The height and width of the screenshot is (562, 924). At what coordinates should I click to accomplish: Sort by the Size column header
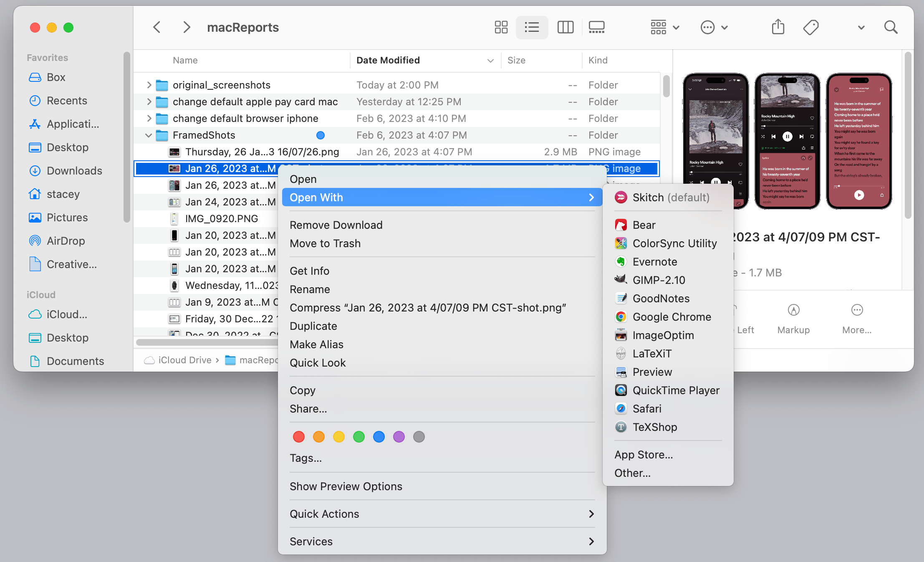[516, 60]
